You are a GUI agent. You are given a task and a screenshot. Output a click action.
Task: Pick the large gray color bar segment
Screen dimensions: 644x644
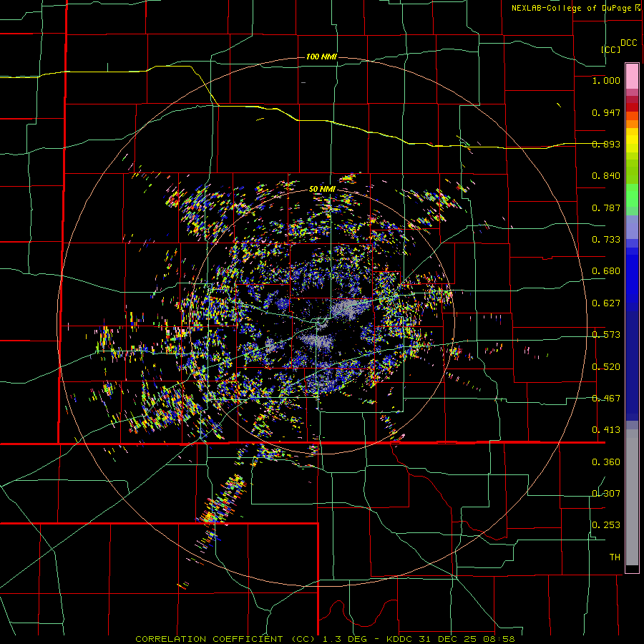[632, 497]
